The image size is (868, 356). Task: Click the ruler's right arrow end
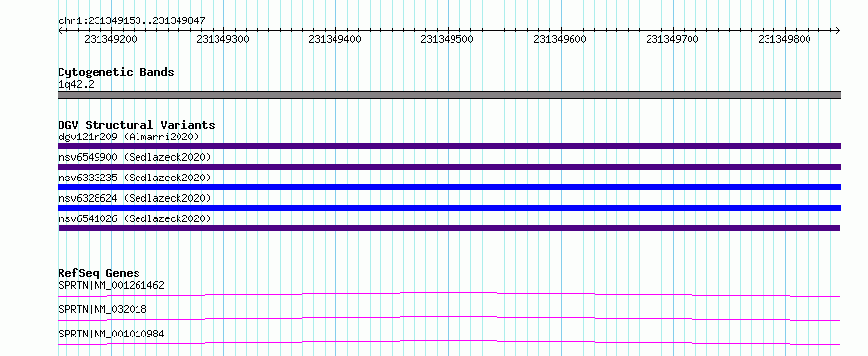pyautogui.click(x=838, y=30)
